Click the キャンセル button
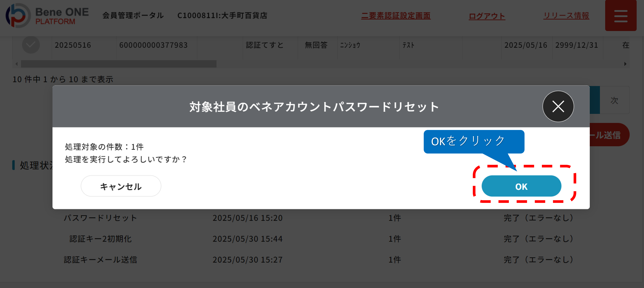The height and width of the screenshot is (288, 644). pos(121,186)
